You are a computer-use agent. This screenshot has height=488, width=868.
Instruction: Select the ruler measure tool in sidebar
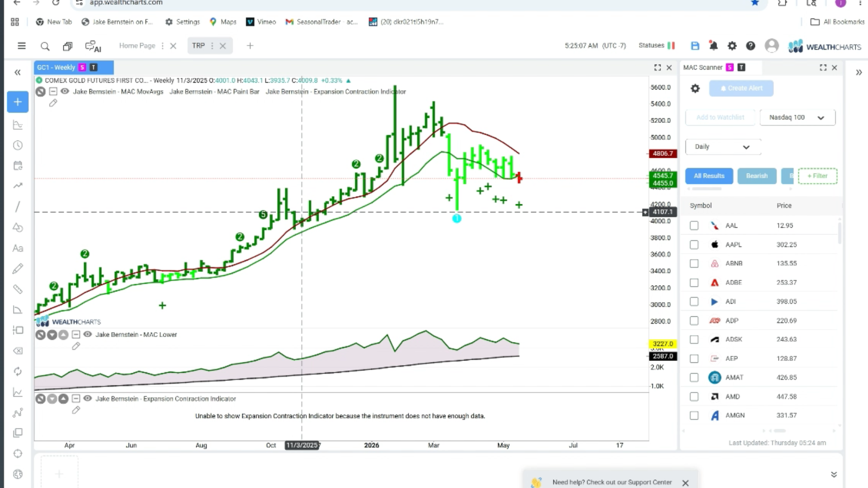[18, 289]
